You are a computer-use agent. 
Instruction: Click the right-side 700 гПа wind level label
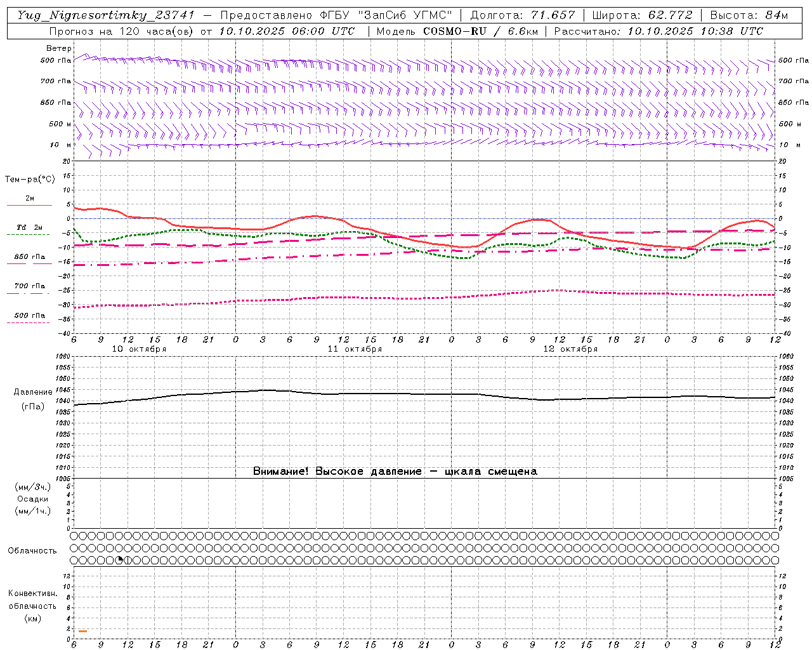(794, 81)
